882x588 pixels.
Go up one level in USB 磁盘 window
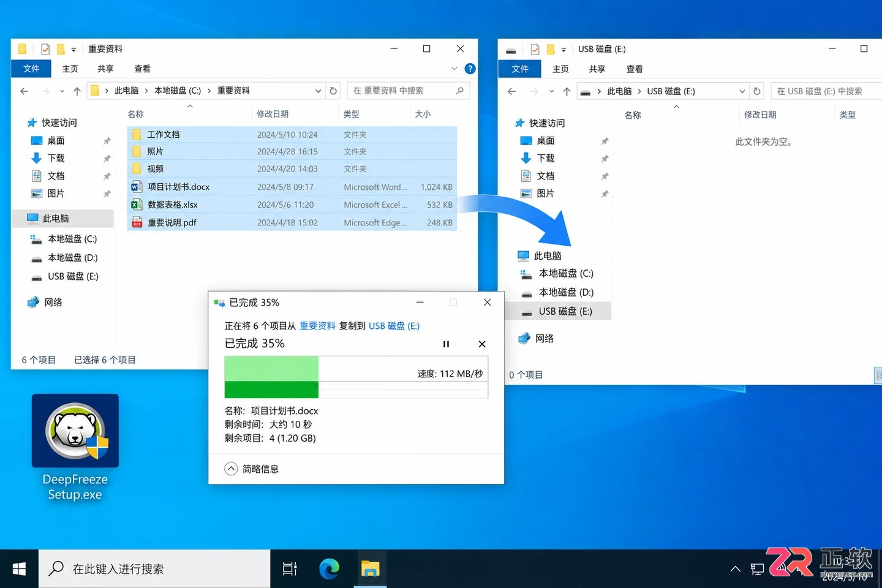pos(567,91)
